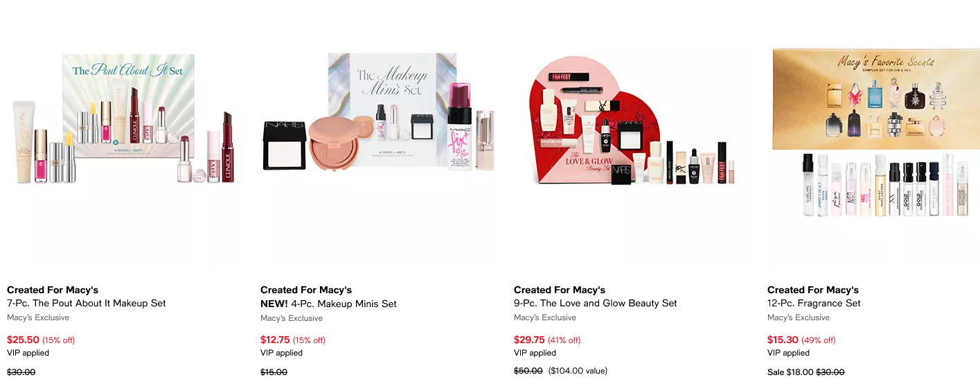This screenshot has height=384, width=980.
Task: Click the $15.30 sale price
Action: tap(783, 340)
